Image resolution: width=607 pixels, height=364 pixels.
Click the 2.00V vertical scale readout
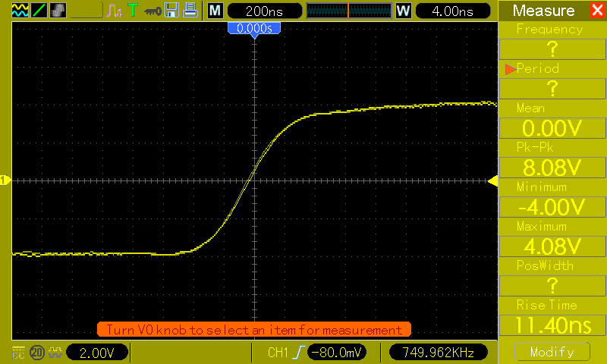(x=97, y=353)
